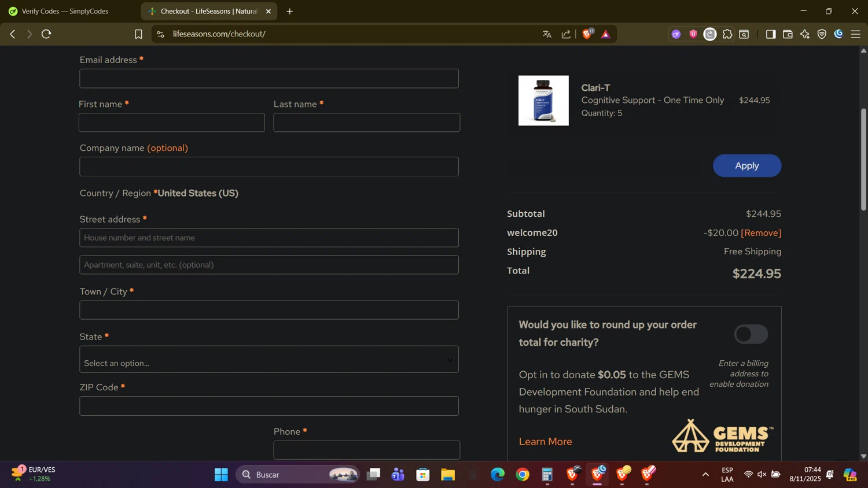This screenshot has width=868, height=488.
Task: Open the EUR/VES widget on taskbar
Action: 35,474
